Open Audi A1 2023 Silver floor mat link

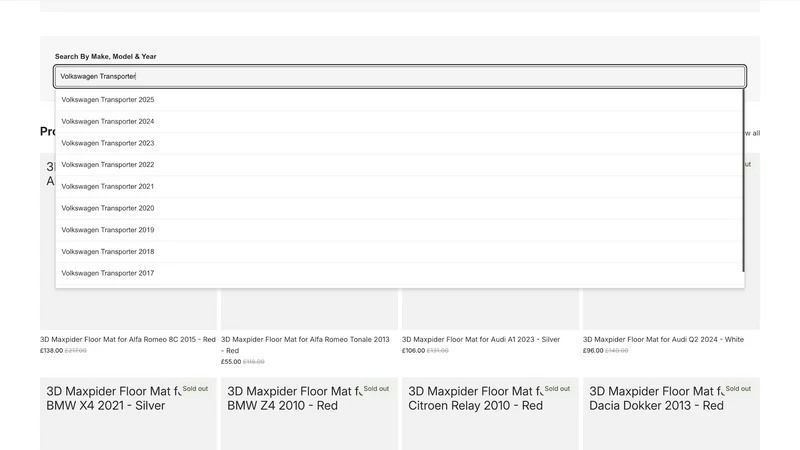(x=481, y=339)
